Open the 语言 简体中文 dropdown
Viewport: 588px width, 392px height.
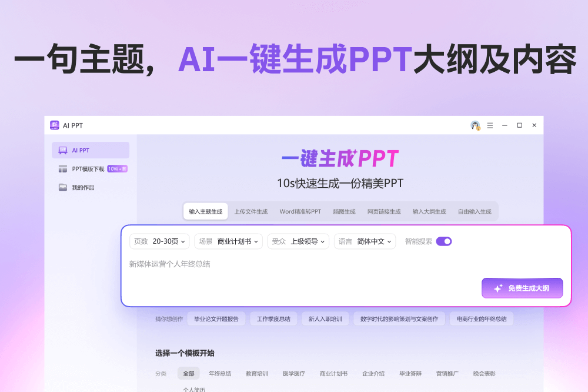pos(365,241)
